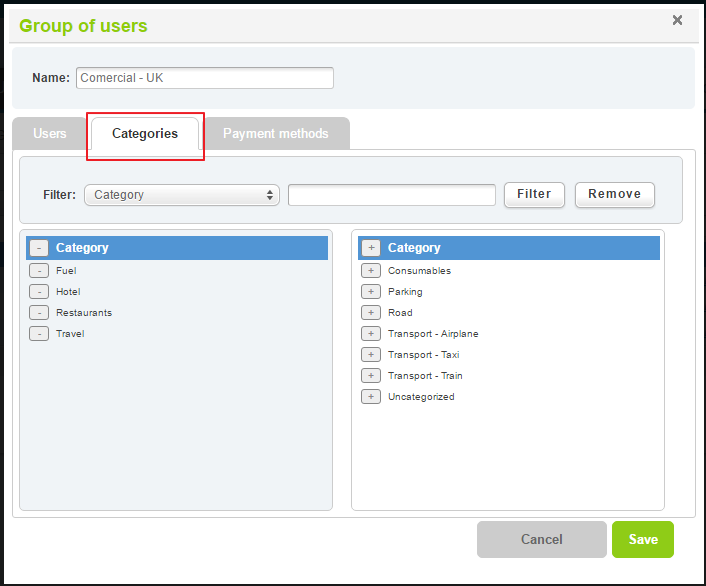The height and width of the screenshot is (586, 706).
Task: Switch to the Users tab
Action: click(x=50, y=133)
